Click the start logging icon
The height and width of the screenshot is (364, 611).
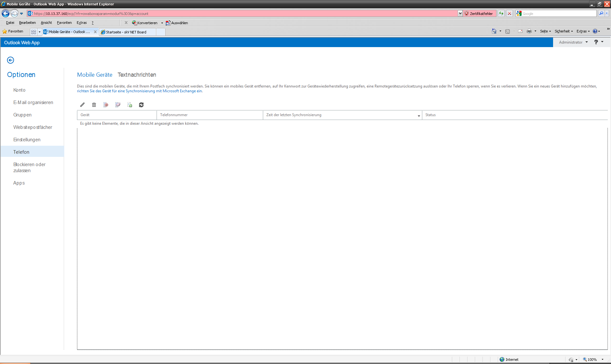pos(130,105)
